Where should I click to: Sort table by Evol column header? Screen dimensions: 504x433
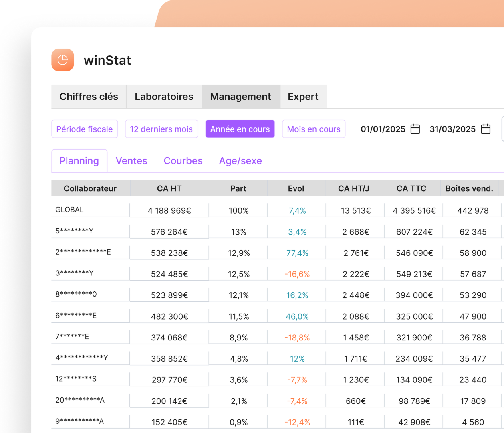pos(296,188)
